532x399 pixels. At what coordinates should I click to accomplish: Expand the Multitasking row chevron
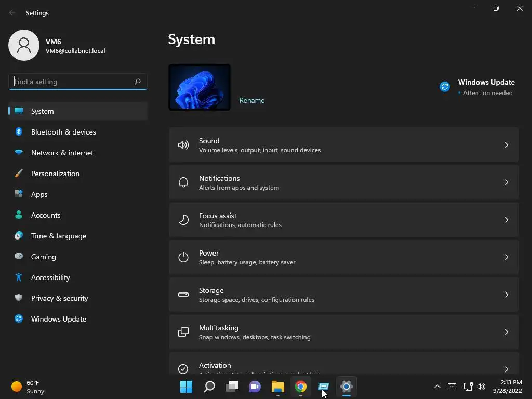click(x=506, y=332)
